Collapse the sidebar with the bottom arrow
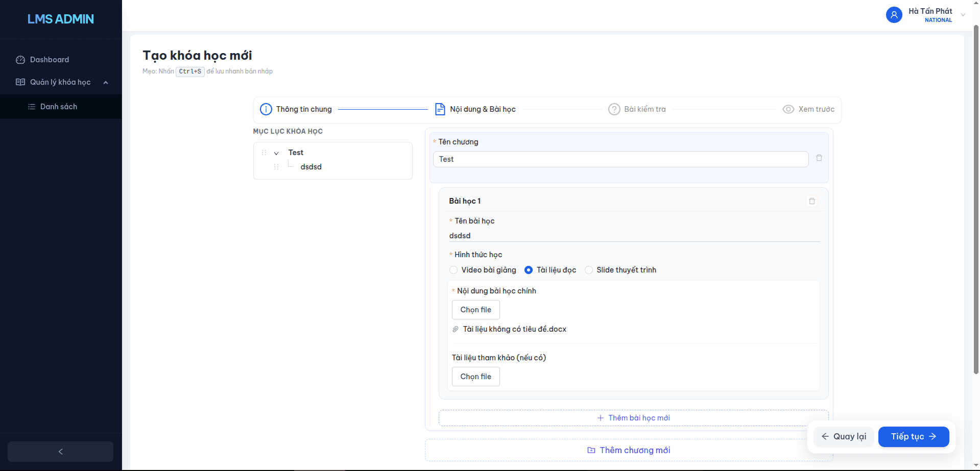 [x=60, y=452]
